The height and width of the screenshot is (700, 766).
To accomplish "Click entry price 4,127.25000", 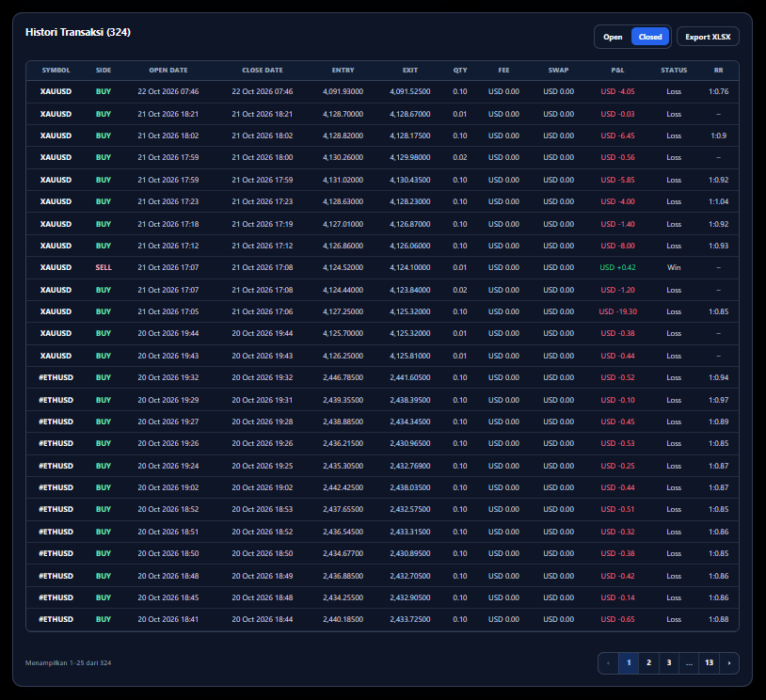I will click(x=343, y=311).
